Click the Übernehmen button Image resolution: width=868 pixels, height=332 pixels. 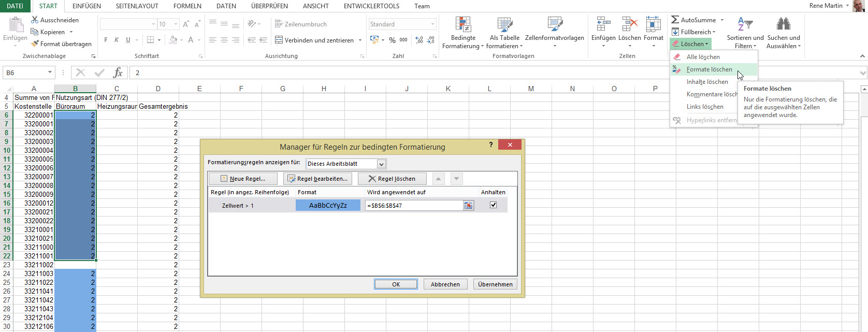tap(495, 284)
